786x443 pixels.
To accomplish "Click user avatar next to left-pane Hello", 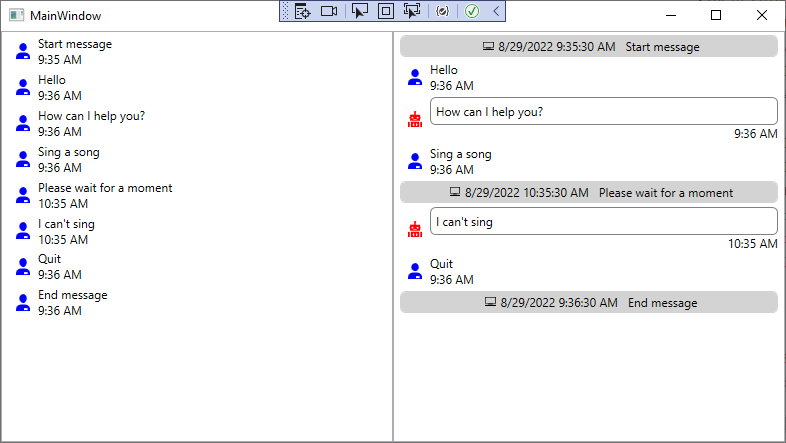I will click(23, 87).
